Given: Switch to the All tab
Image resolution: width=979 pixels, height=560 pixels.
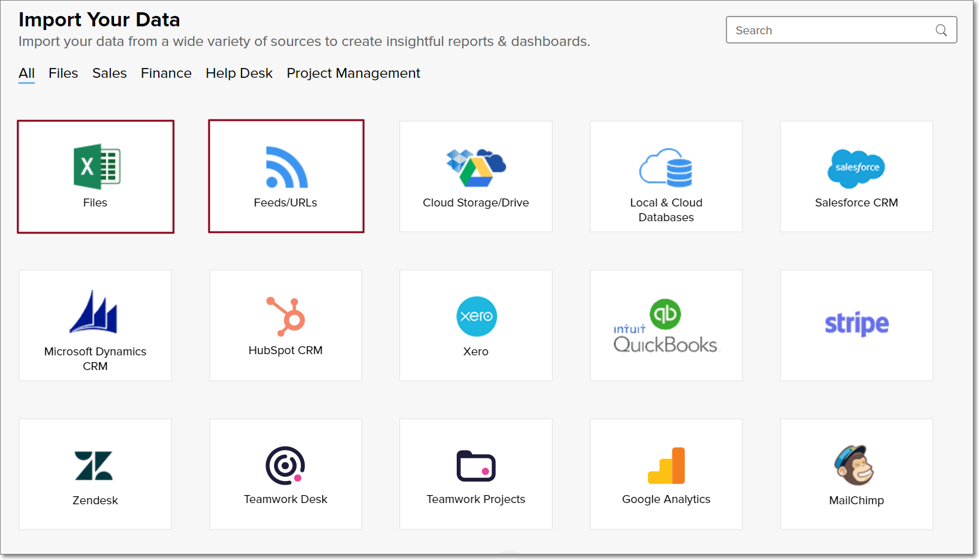Looking at the screenshot, I should point(26,74).
